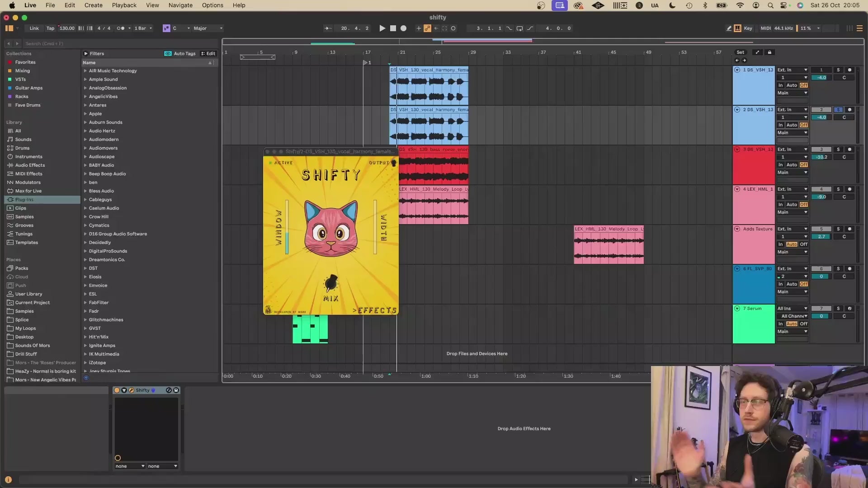
Task: Adjust the WIDTH slider in Shifty plugin
Action: pos(375,227)
